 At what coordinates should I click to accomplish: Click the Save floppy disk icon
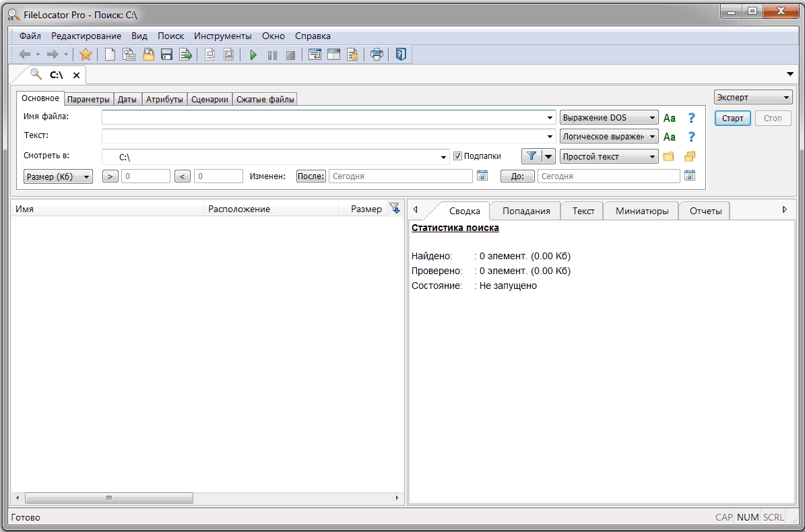pyautogui.click(x=166, y=55)
